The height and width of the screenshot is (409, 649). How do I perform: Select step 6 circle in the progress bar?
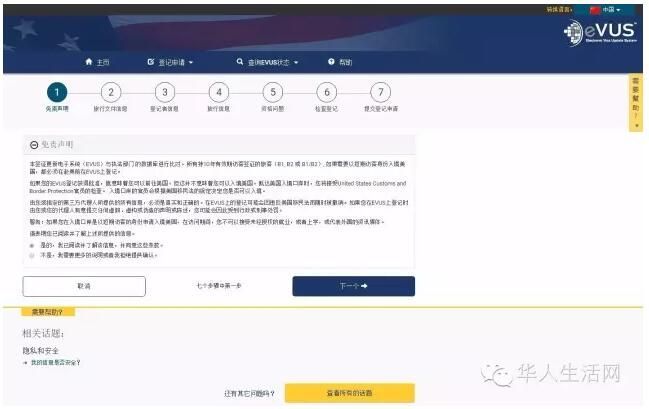[327, 92]
